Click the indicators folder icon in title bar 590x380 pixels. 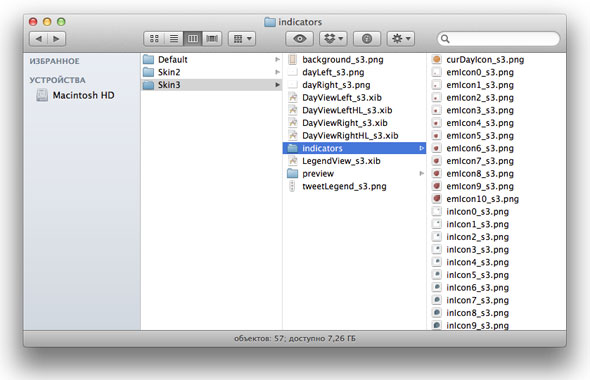pyautogui.click(x=270, y=22)
